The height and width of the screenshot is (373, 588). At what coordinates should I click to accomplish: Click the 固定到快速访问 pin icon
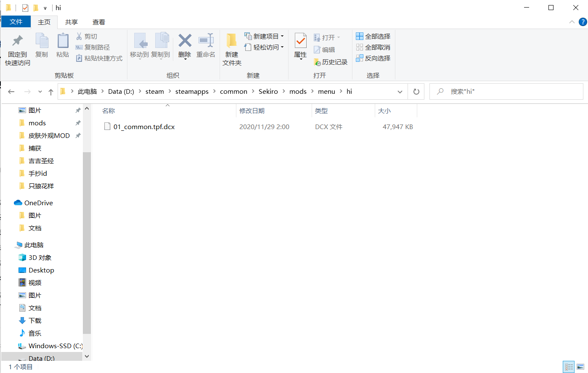click(17, 41)
